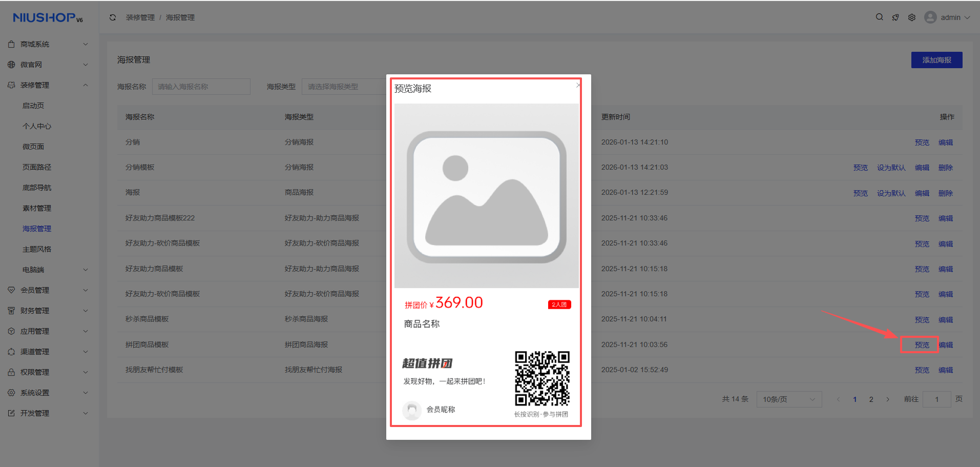
Task: Click the refresh icon beside the breadcrumb
Action: tap(113, 17)
